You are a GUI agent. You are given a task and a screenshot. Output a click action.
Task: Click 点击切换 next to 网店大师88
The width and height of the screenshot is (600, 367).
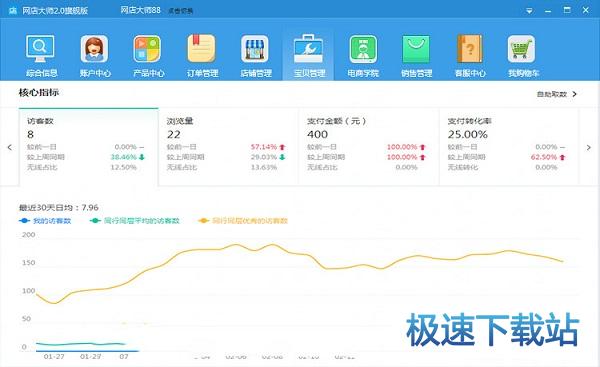pyautogui.click(x=180, y=11)
